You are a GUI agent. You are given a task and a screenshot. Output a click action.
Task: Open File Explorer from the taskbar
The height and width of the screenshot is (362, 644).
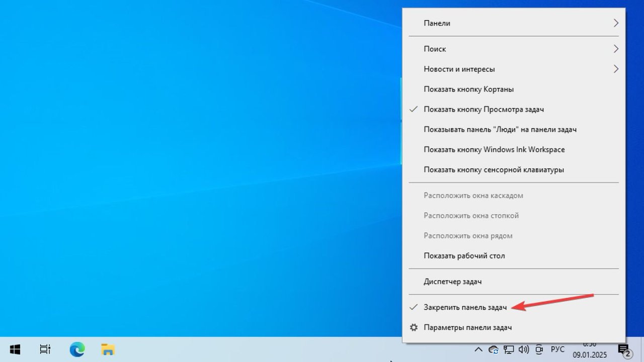tap(108, 349)
